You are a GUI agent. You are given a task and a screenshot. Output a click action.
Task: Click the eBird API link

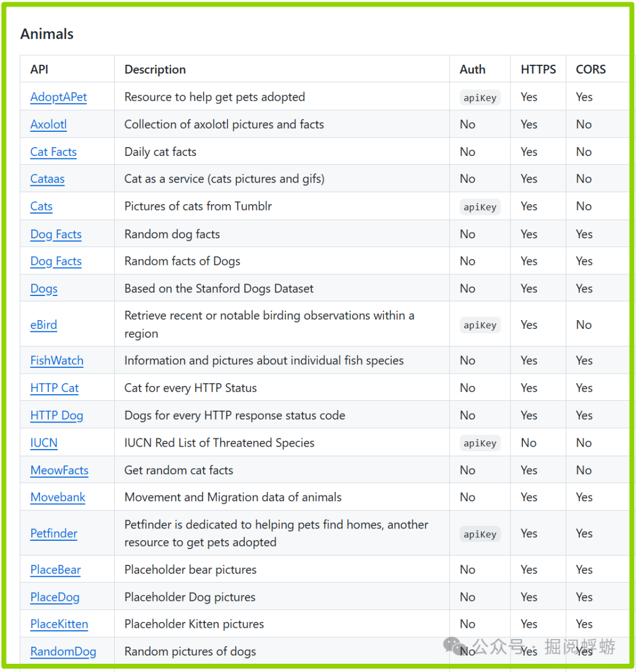click(x=44, y=325)
